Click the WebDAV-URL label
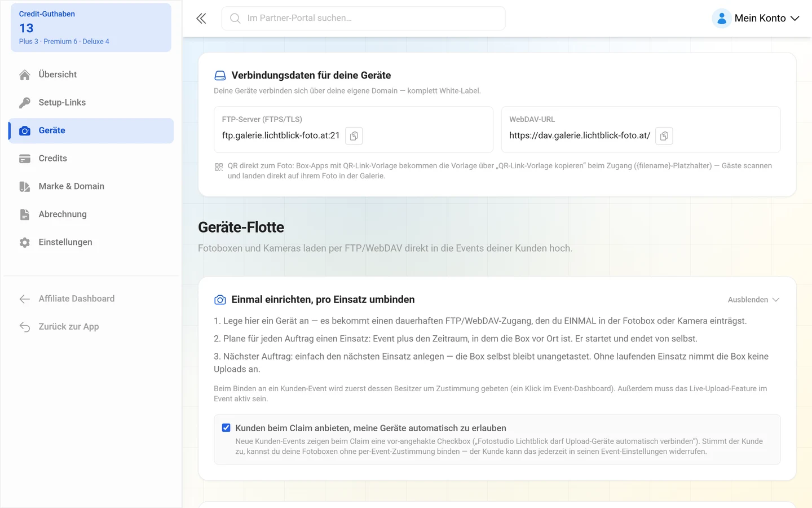Image resolution: width=812 pixels, height=508 pixels. [532, 120]
